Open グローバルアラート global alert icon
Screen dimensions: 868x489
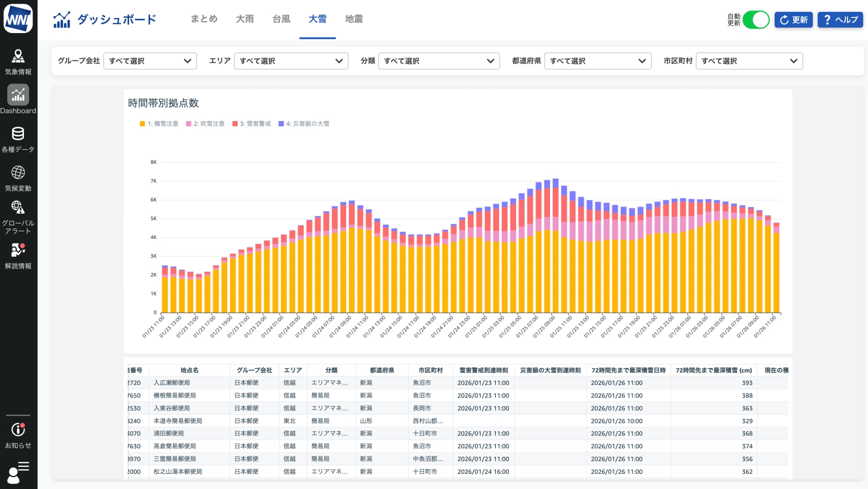click(18, 217)
